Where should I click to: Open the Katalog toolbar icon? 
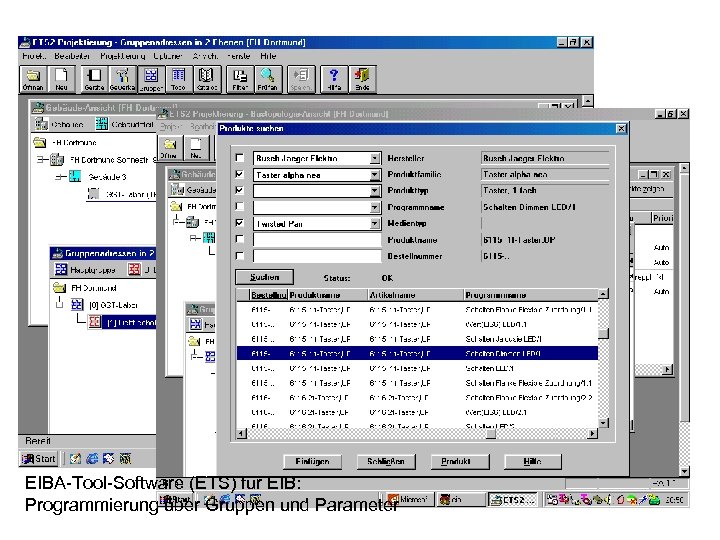coord(207,79)
